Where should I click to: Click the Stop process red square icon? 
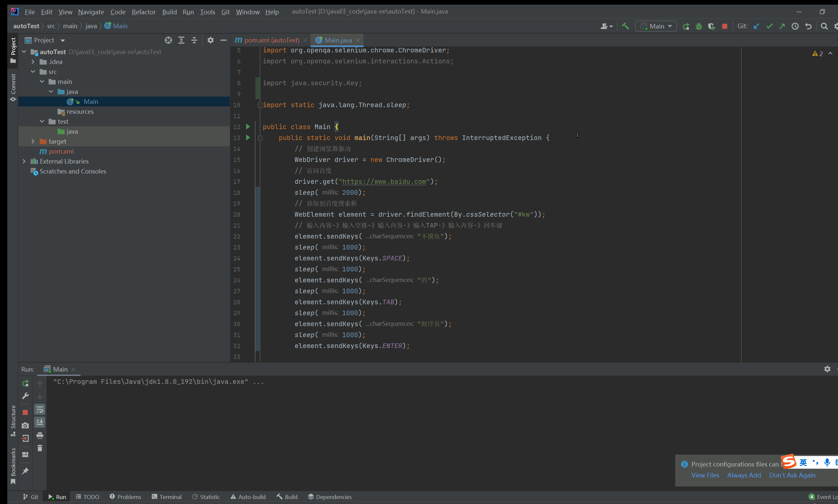pos(725,26)
